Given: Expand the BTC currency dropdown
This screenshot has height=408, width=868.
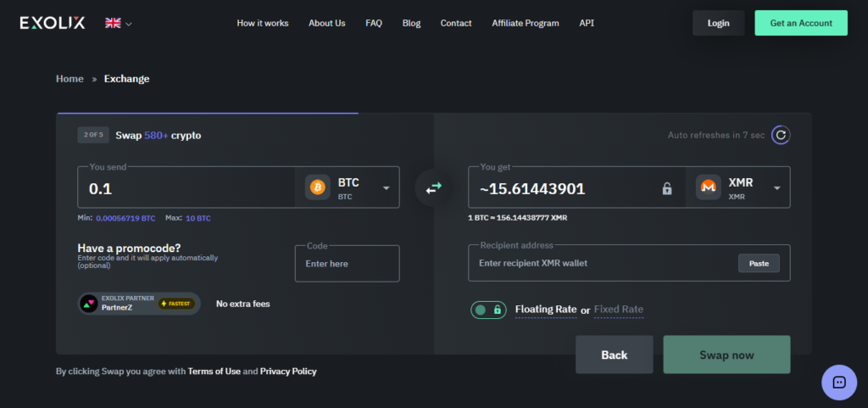Looking at the screenshot, I should coord(386,188).
